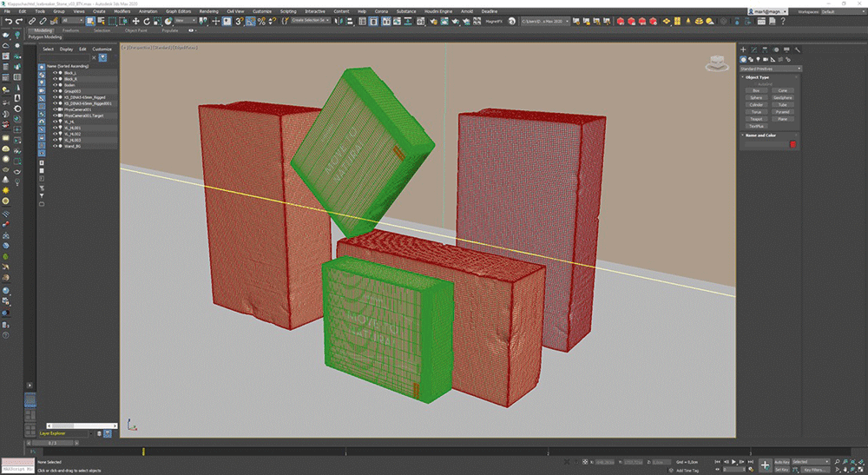Hide the Boden object via eye icon

pos(55,85)
